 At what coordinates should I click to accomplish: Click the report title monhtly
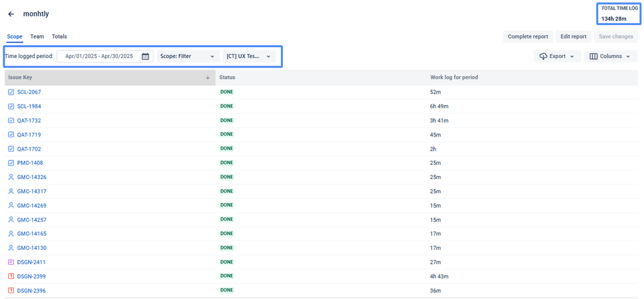pyautogui.click(x=36, y=14)
